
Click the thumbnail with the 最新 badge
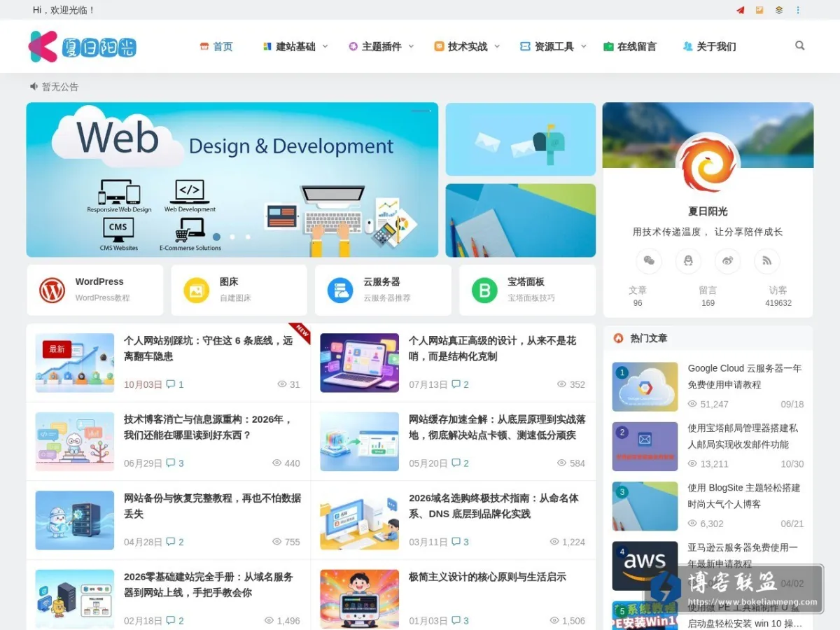(75, 363)
